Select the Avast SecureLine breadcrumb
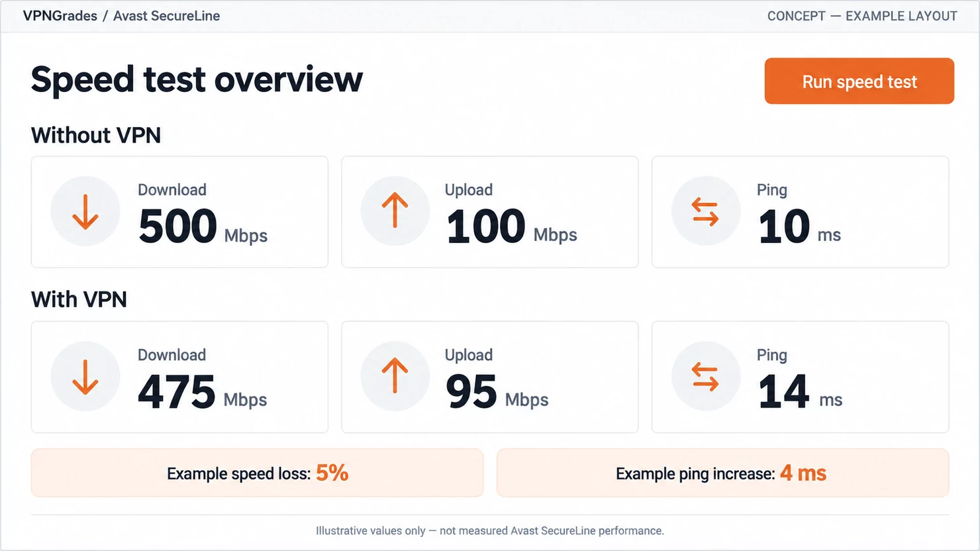 click(166, 16)
